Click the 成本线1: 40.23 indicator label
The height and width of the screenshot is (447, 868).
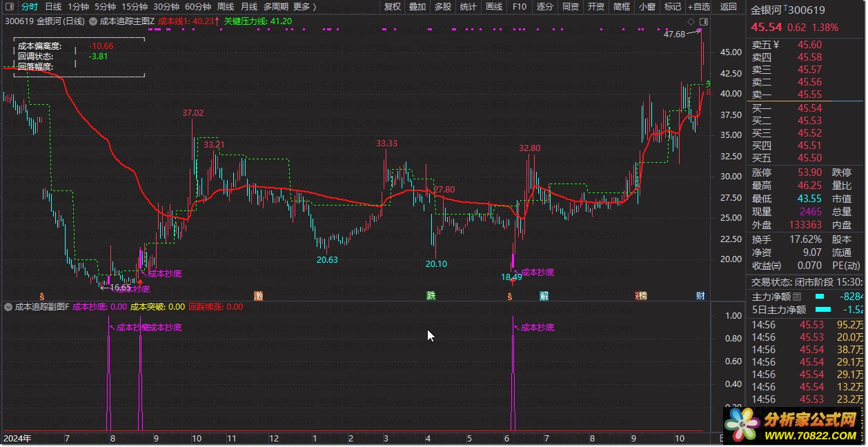pyautogui.click(x=187, y=21)
